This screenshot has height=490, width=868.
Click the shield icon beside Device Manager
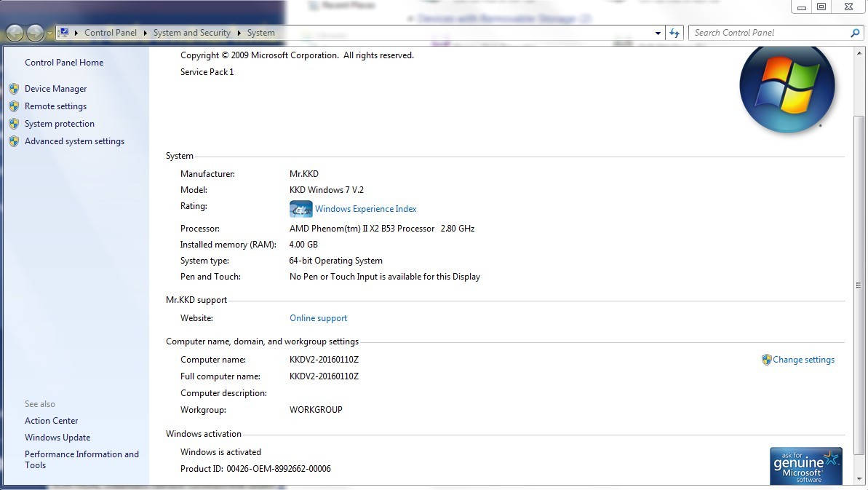(x=15, y=89)
